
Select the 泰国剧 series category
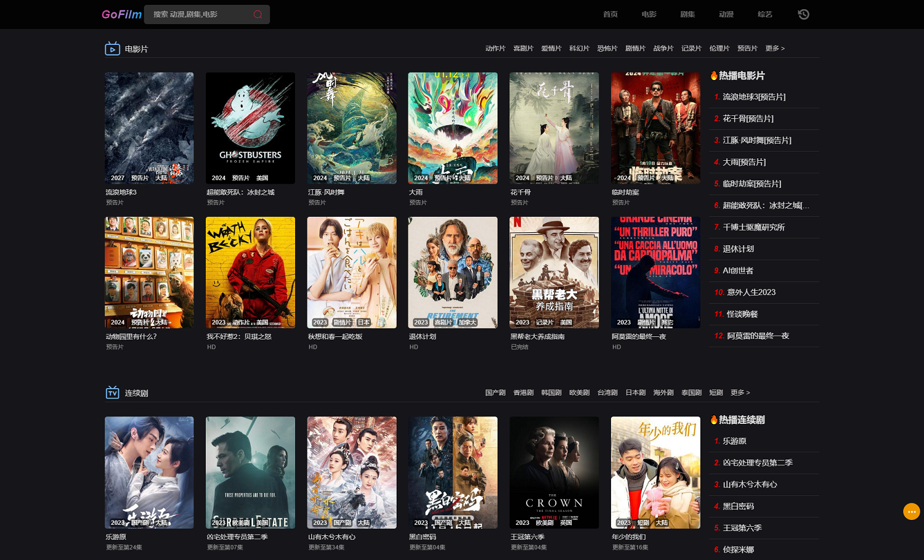(691, 392)
